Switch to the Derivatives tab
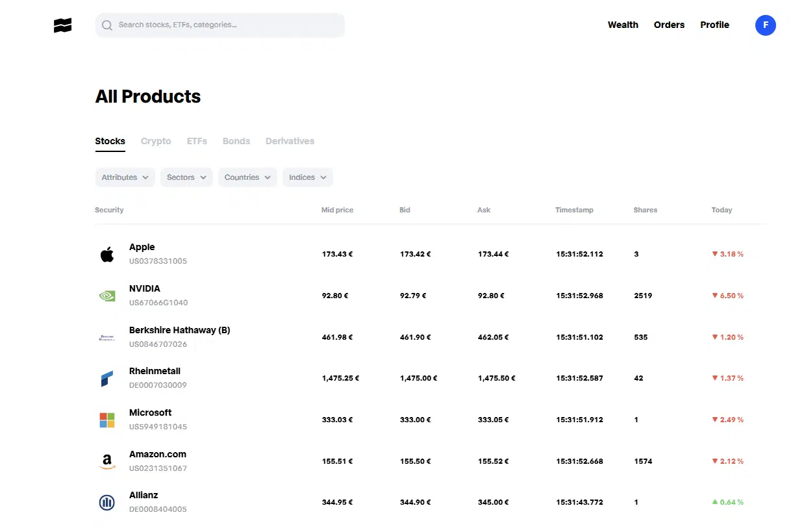This screenshot has height=532, width=804. point(290,141)
